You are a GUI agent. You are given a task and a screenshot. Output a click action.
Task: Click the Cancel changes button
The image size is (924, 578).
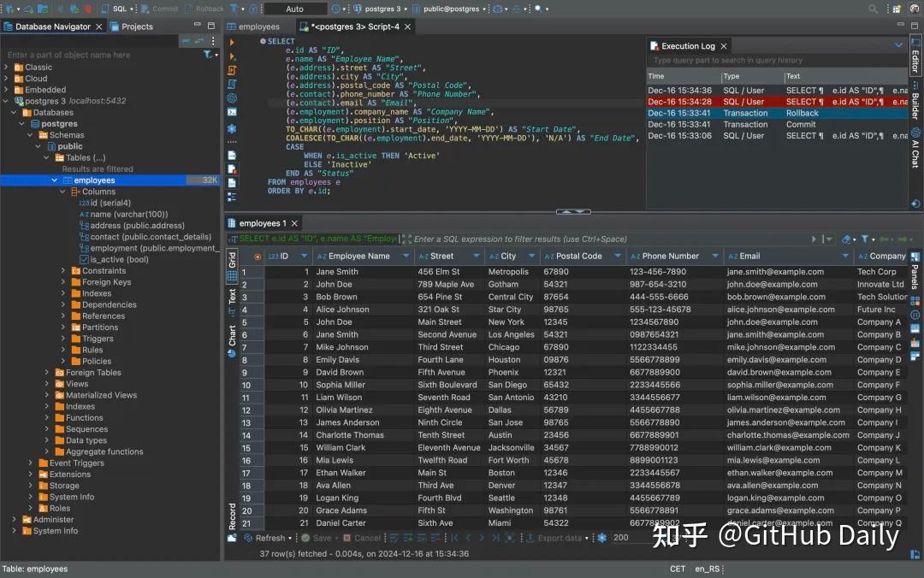363,538
